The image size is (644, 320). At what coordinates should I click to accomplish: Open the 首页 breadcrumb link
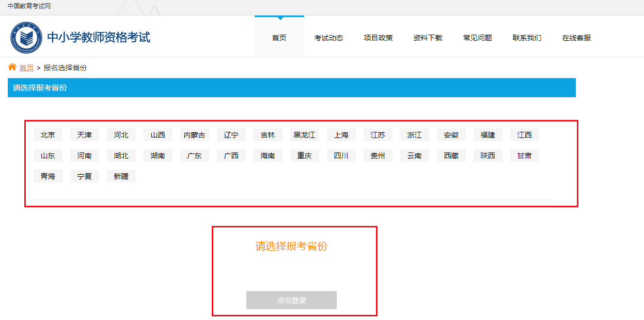click(26, 68)
